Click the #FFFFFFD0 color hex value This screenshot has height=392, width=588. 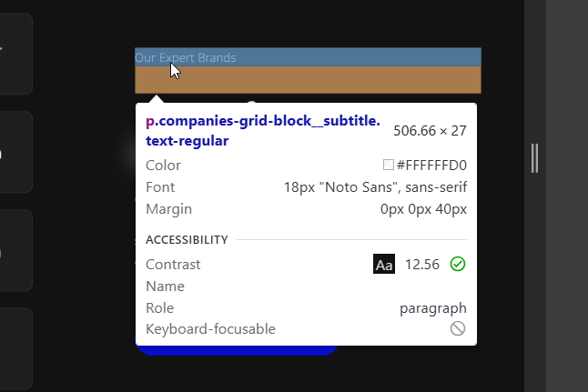(x=431, y=166)
